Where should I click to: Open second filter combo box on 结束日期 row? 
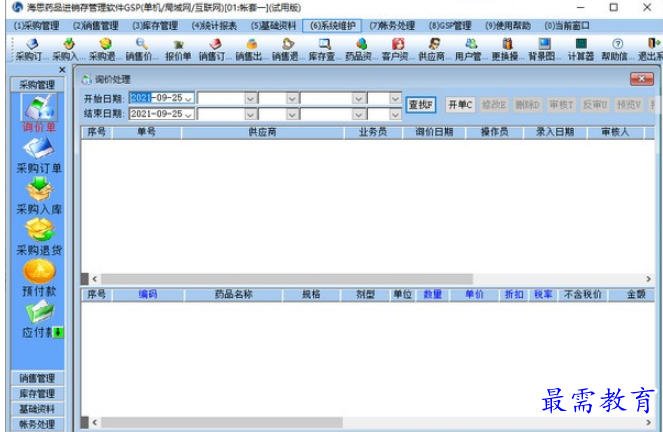click(292, 114)
